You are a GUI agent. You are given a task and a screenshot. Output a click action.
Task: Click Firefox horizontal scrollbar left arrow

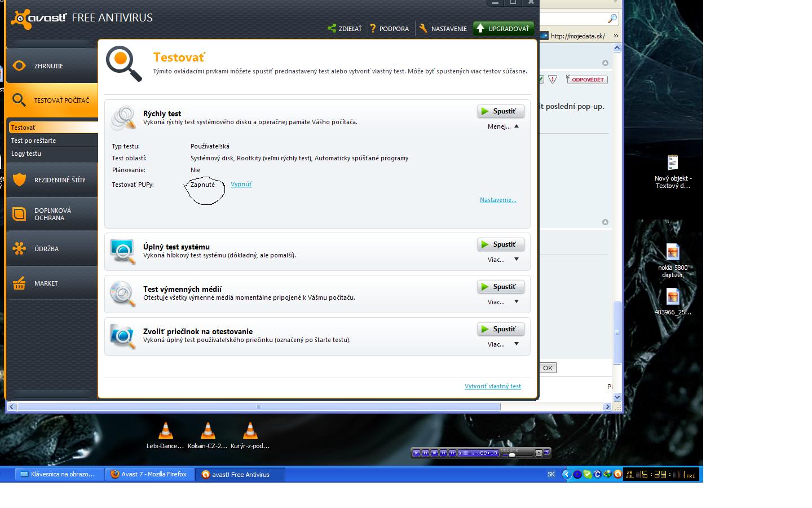pyautogui.click(x=11, y=406)
